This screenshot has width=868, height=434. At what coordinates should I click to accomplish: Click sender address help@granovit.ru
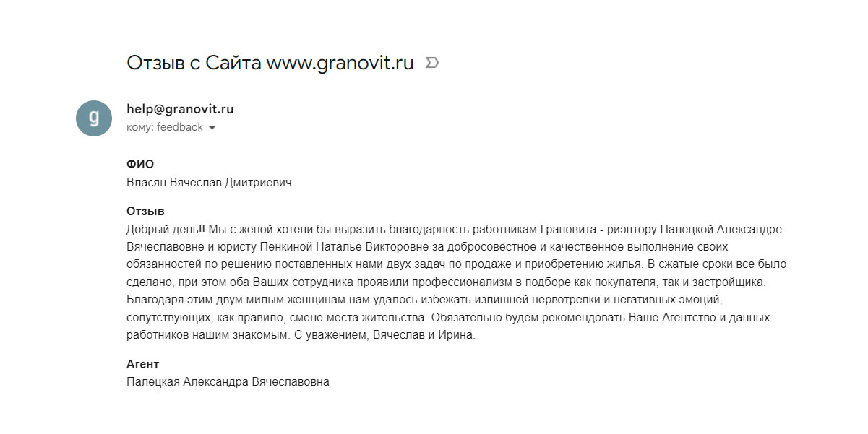pos(180,110)
